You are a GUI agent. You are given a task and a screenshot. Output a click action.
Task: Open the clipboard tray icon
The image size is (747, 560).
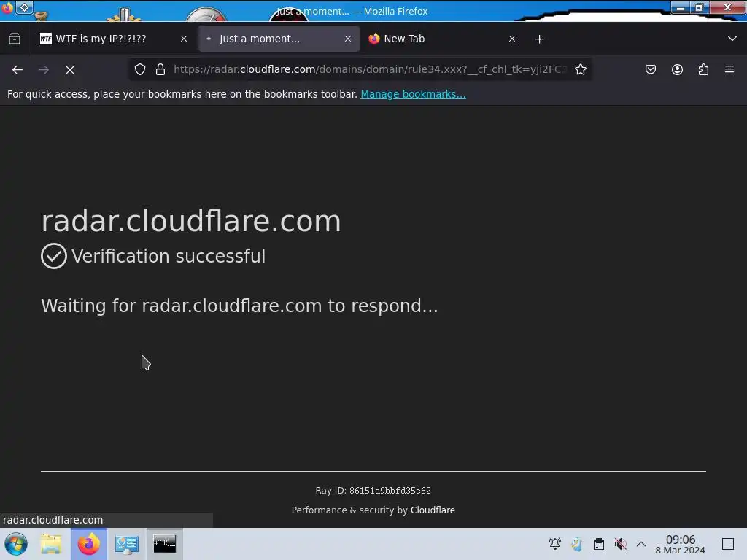pyautogui.click(x=599, y=544)
